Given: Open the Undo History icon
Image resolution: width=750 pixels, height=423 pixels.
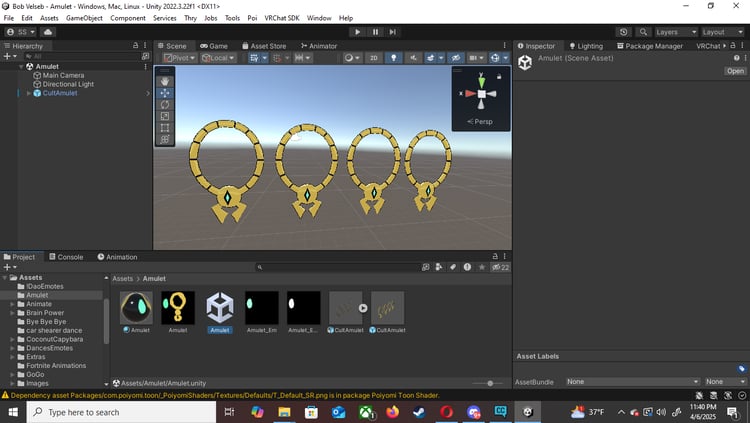Looking at the screenshot, I should point(623,32).
